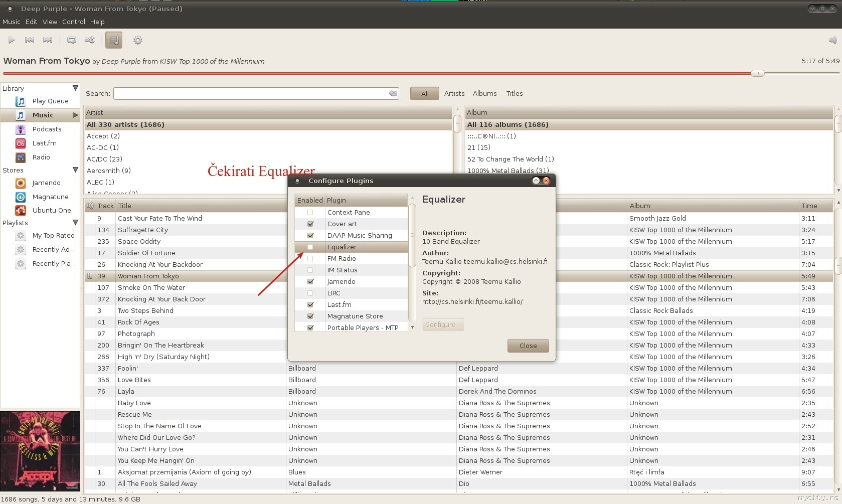The image size is (842, 504).
Task: Enable the Context Pane plugin
Action: click(x=310, y=212)
